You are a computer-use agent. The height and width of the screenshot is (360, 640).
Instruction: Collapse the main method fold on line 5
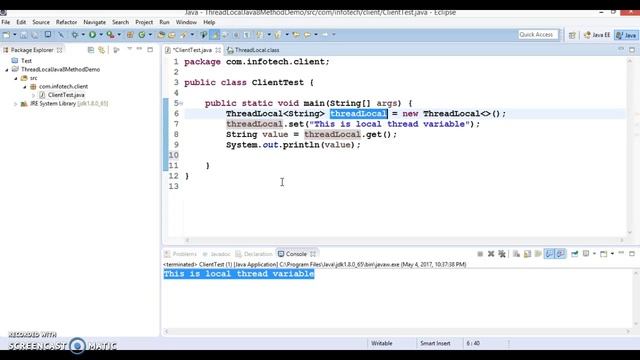coord(181,103)
